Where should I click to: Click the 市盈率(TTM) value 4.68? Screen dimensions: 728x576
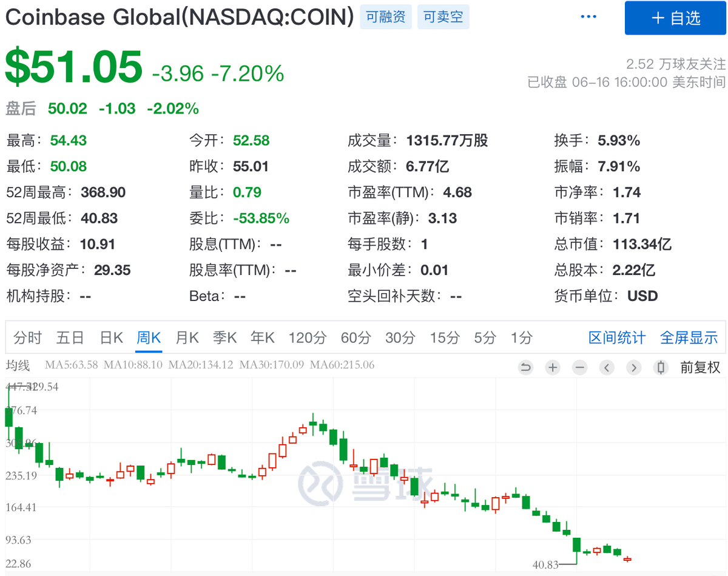coord(457,192)
